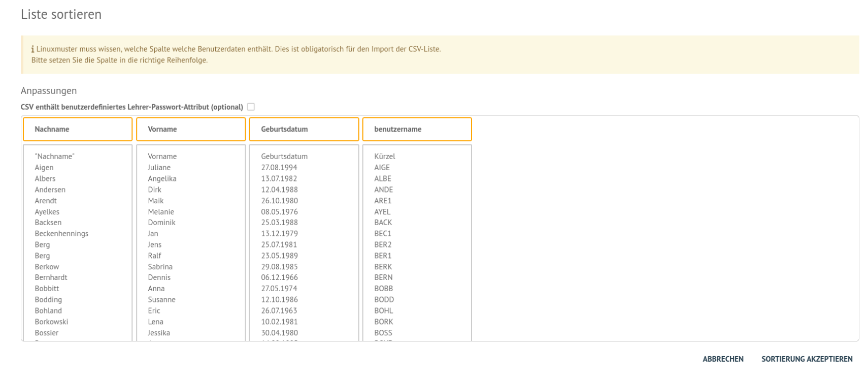Click the username 'BOHL'
The height and width of the screenshot is (374, 868).
[x=384, y=311]
